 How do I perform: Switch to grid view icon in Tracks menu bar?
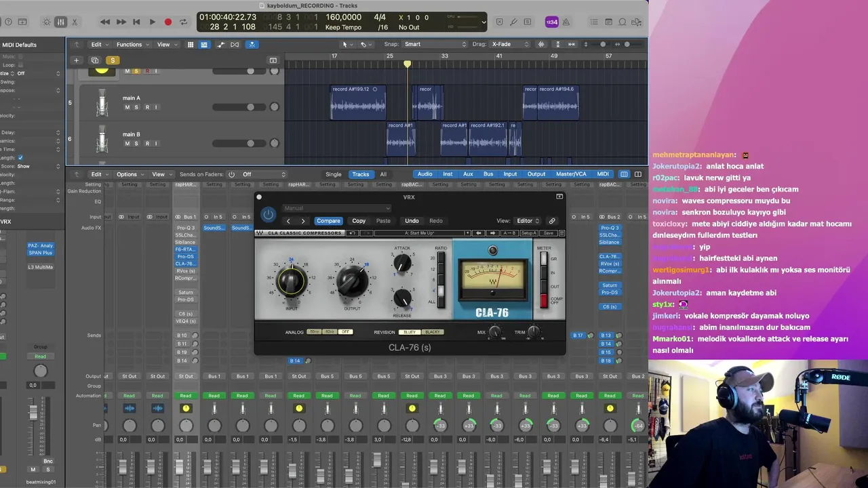191,45
